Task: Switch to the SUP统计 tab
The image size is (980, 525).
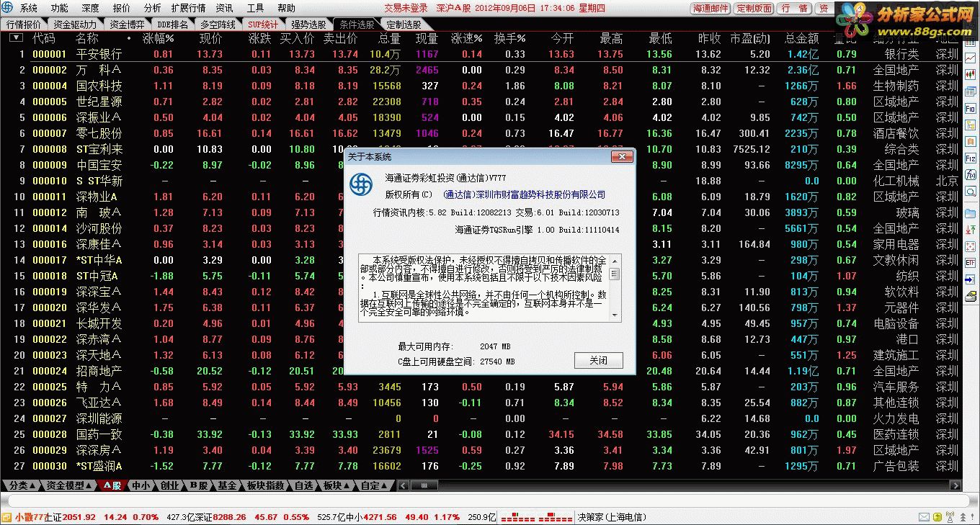Action: coord(263,24)
